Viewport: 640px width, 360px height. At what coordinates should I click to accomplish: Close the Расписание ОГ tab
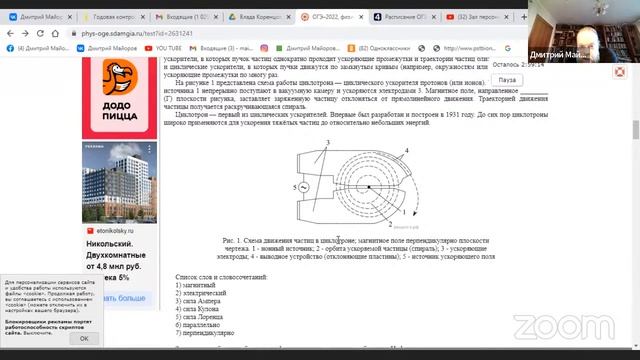(x=434, y=17)
